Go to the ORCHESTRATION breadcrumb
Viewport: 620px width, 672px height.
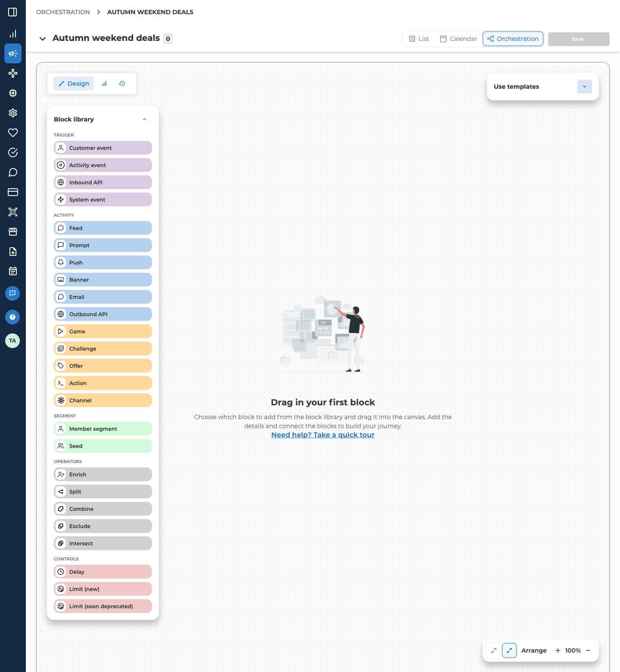point(63,12)
